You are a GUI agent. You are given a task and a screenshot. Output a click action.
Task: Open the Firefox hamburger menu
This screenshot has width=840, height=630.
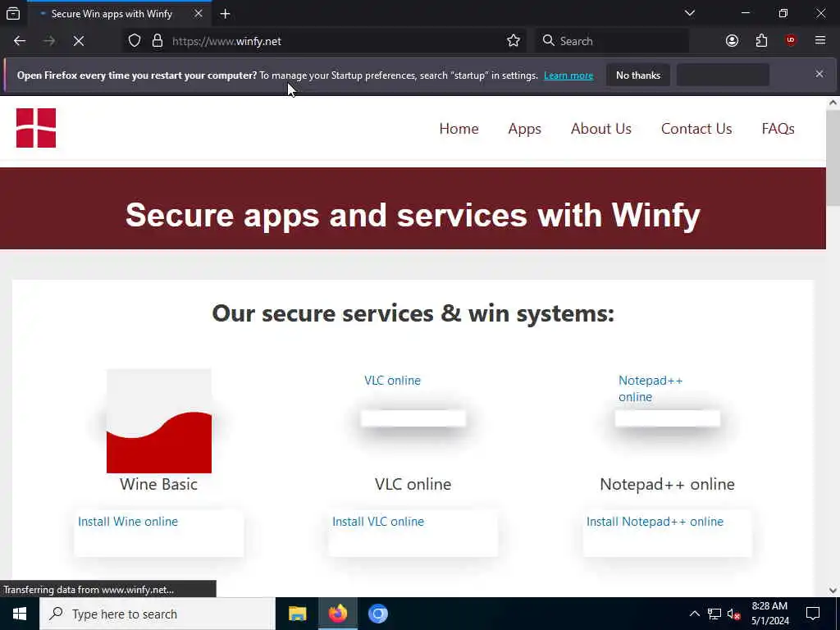tap(820, 41)
